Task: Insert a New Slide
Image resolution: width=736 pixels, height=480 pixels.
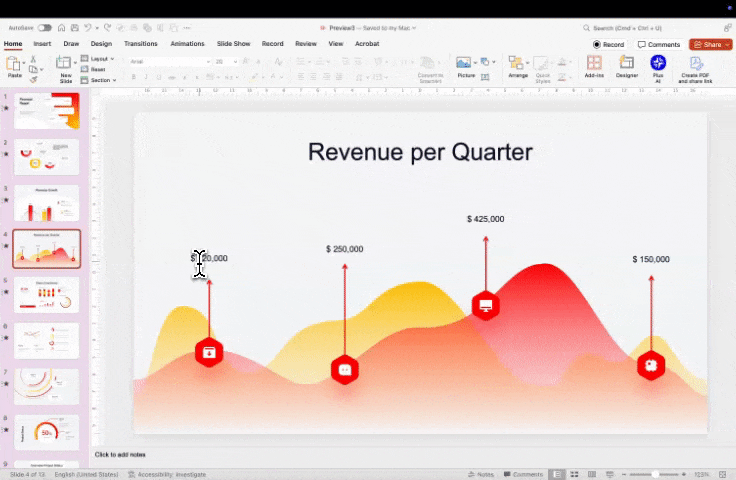Action: [x=66, y=65]
